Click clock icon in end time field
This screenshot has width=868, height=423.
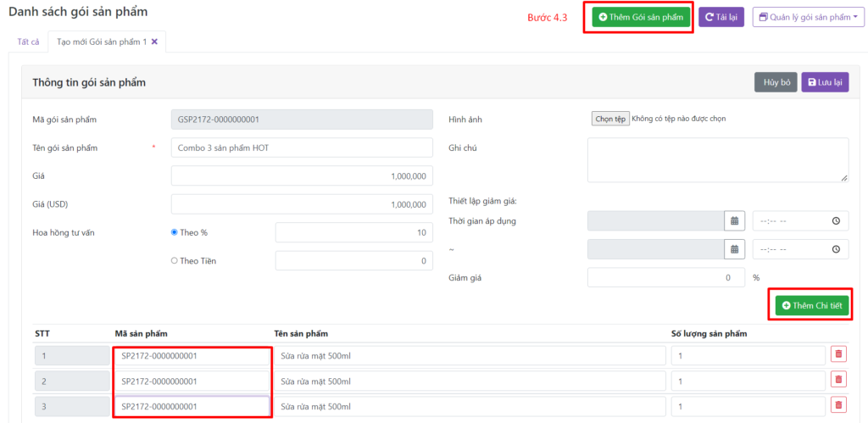[x=836, y=249]
